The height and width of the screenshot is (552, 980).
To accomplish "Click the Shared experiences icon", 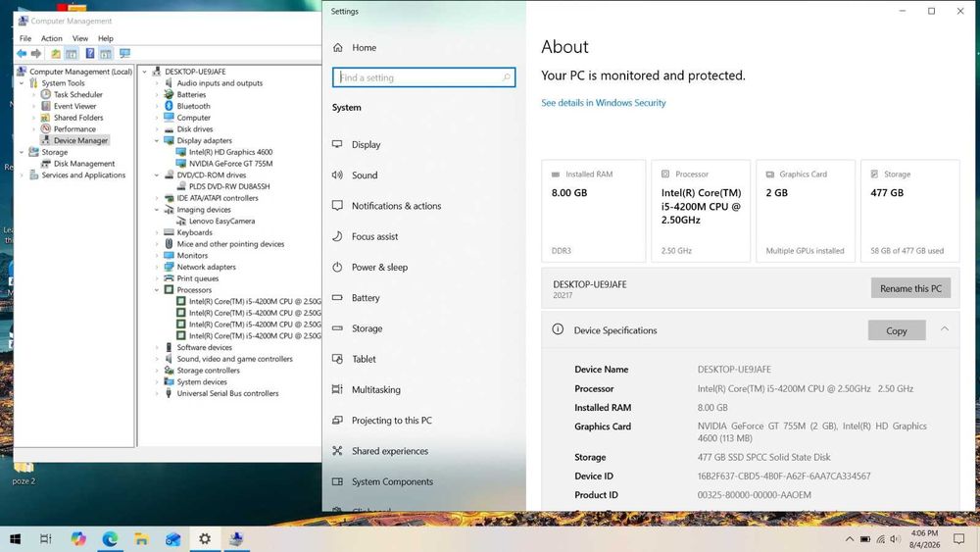I will [337, 451].
